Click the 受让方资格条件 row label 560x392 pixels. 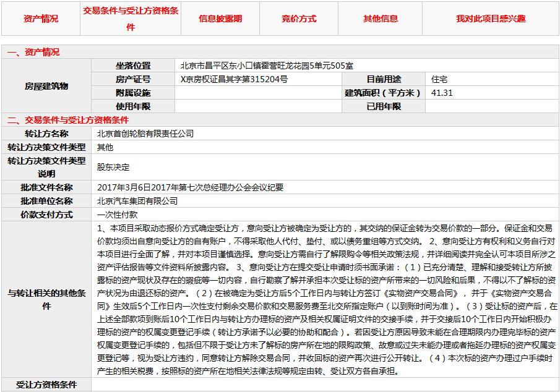coord(46,385)
